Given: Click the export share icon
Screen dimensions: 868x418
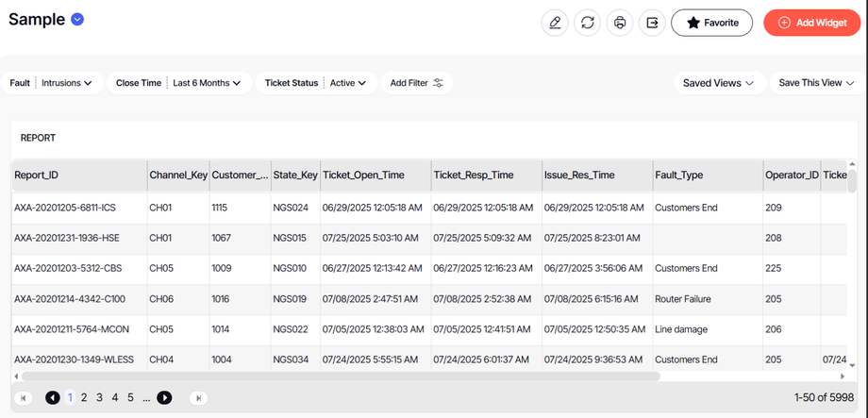Looking at the screenshot, I should 652,23.
